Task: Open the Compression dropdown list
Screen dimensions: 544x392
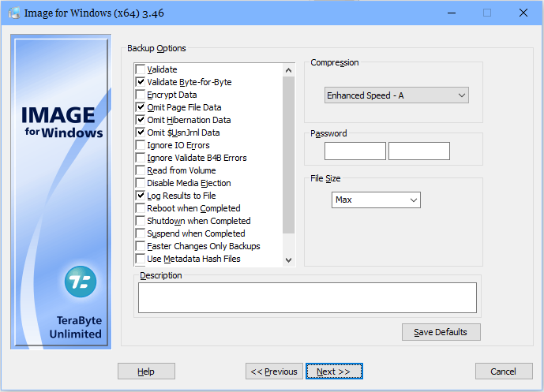Action: click(396, 95)
